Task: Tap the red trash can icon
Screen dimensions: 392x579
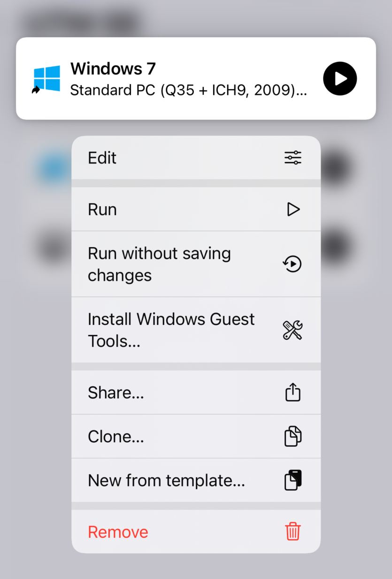Action: point(293,532)
